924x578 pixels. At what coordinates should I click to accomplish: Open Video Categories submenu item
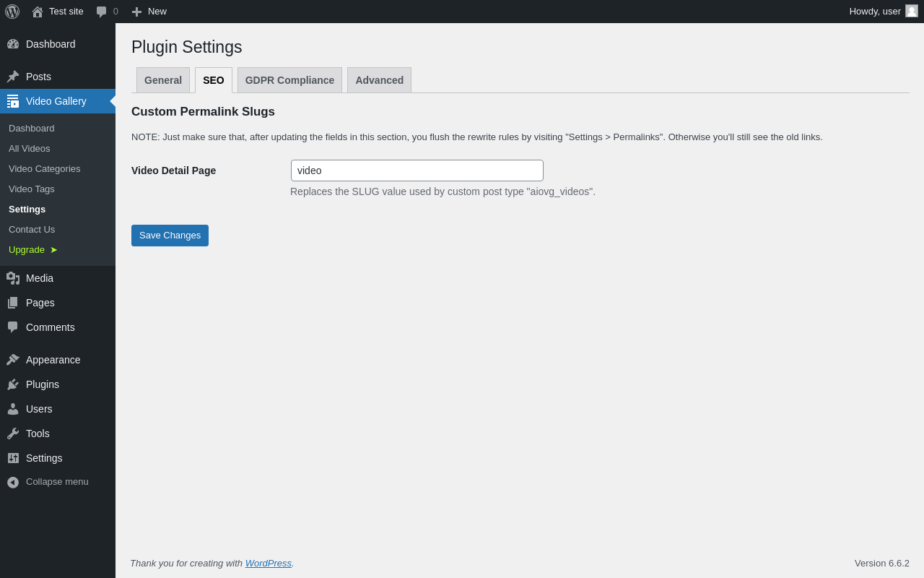(x=45, y=168)
